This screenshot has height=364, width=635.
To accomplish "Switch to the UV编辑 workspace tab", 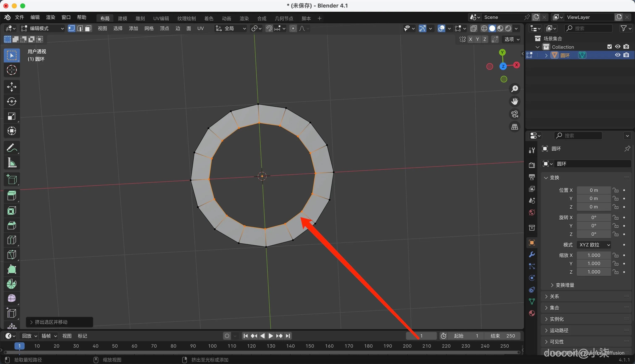I will [161, 18].
